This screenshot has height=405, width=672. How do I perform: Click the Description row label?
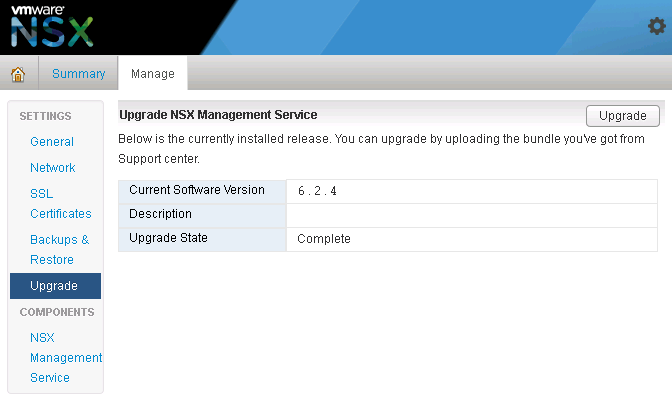pos(160,214)
